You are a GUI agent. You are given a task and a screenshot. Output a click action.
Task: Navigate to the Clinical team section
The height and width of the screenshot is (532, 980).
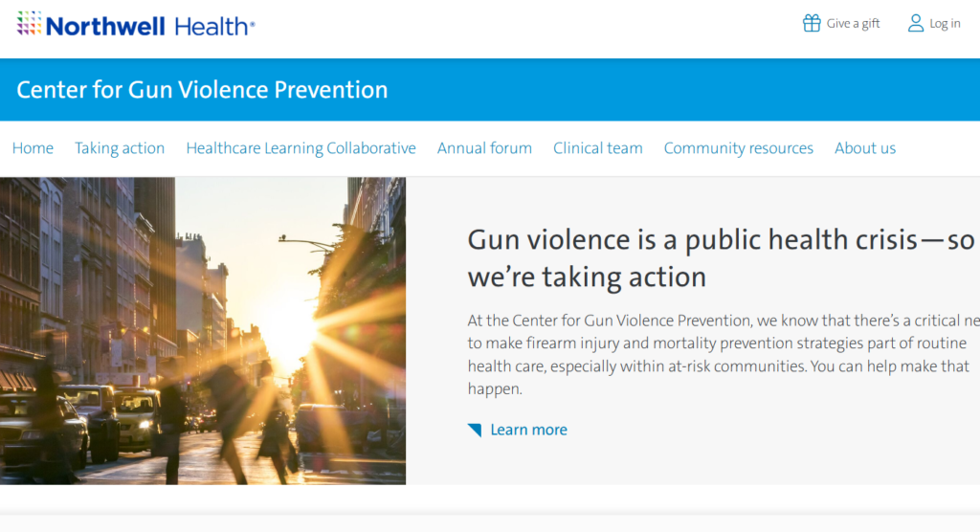[x=597, y=148]
